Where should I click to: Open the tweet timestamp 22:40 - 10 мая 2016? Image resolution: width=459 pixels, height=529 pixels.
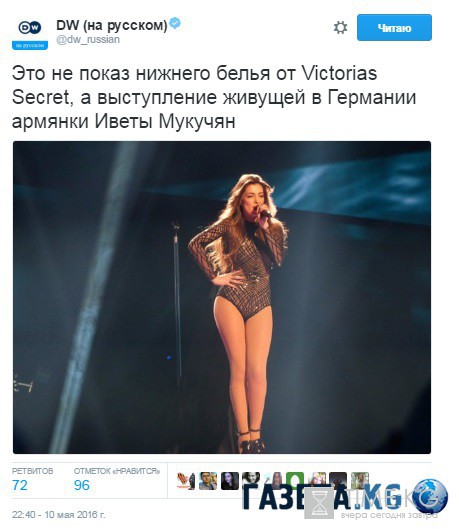[x=59, y=515]
